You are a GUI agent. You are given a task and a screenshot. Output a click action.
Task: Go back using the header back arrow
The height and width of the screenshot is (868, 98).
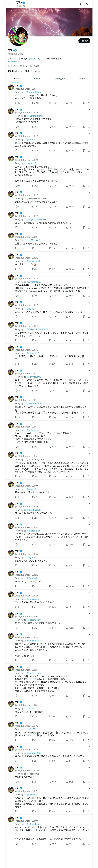9,4
